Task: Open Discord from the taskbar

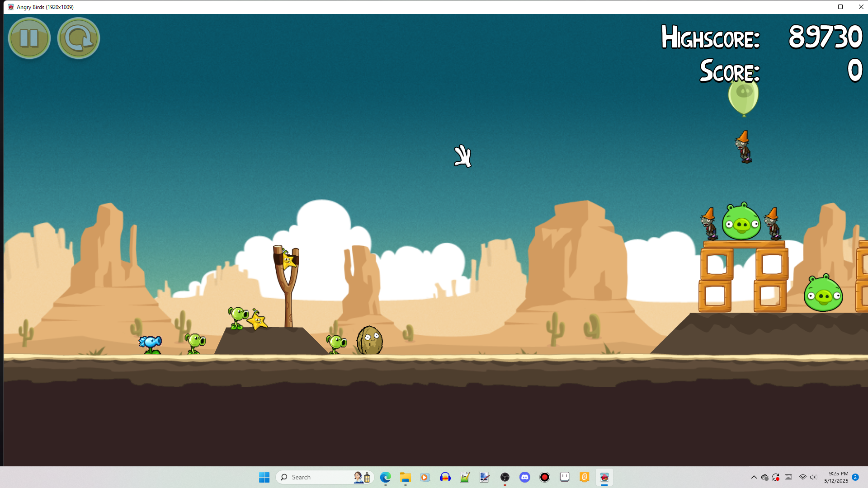Action: [524, 477]
